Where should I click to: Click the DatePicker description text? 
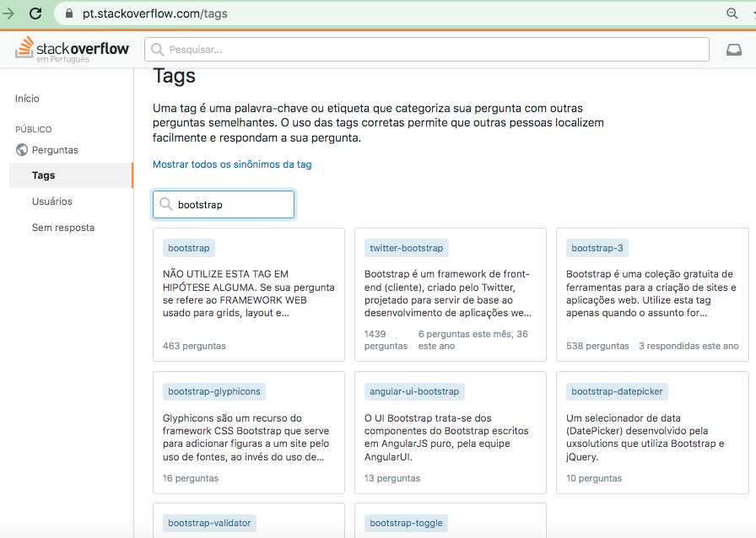(x=645, y=438)
